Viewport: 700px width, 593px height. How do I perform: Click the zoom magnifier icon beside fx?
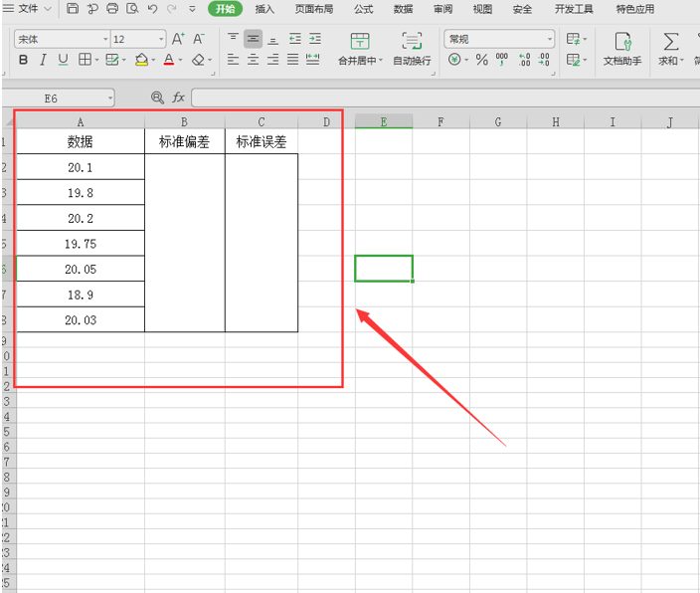point(157,97)
